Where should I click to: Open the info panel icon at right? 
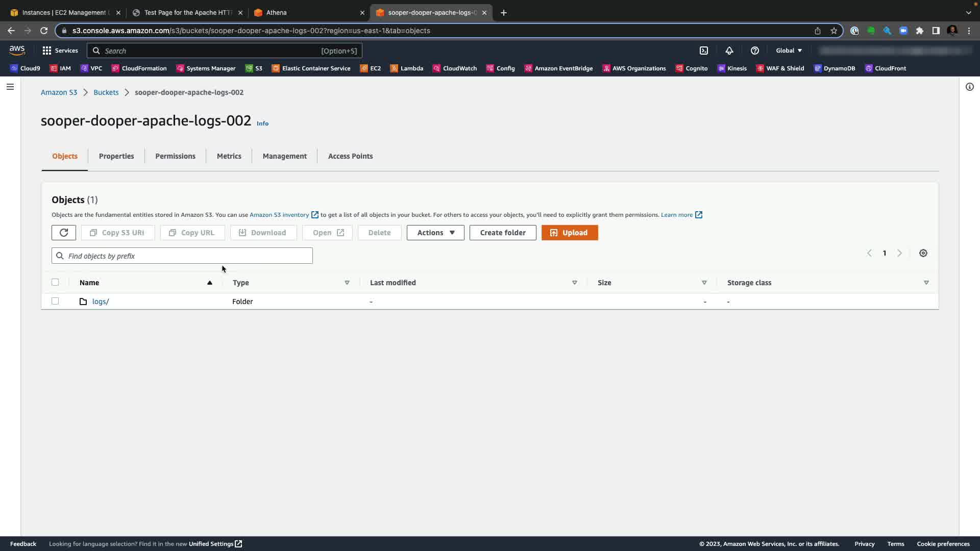969,87
